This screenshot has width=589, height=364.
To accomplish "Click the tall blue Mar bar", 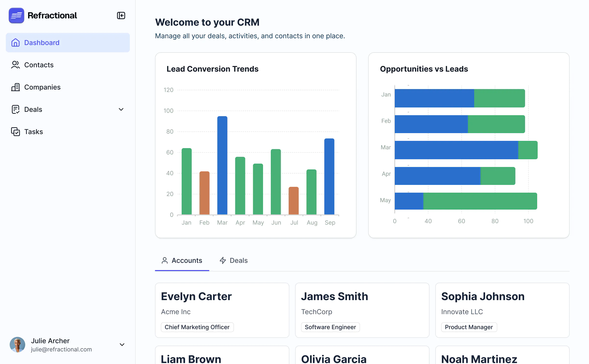I will click(x=222, y=165).
